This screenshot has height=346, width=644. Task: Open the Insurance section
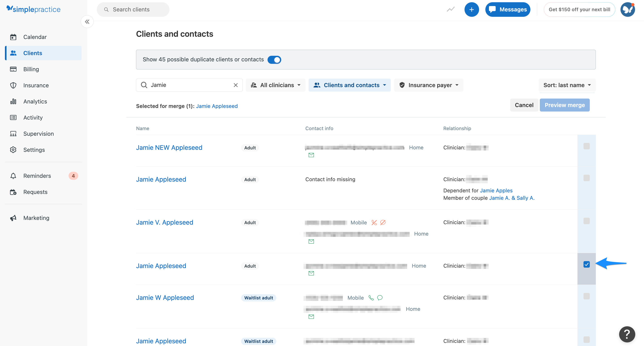click(x=36, y=85)
